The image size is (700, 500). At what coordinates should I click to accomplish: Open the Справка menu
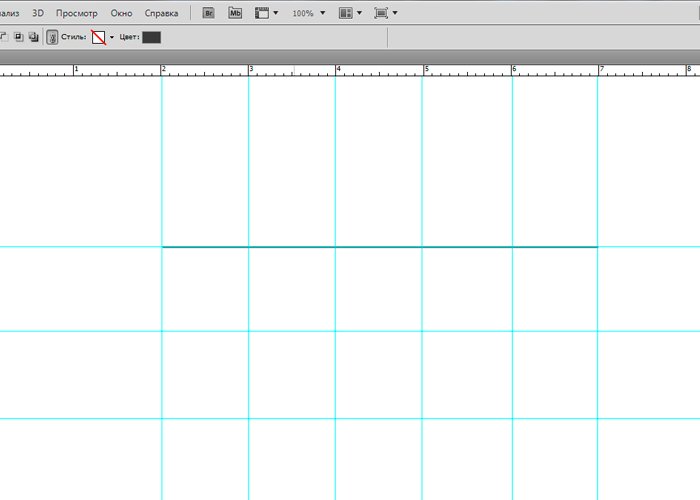(161, 14)
